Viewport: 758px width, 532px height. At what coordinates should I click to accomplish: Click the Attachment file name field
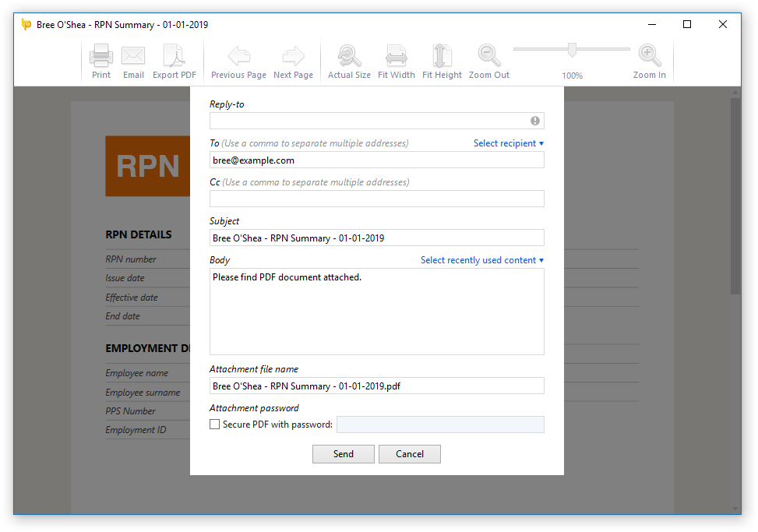[x=376, y=386]
